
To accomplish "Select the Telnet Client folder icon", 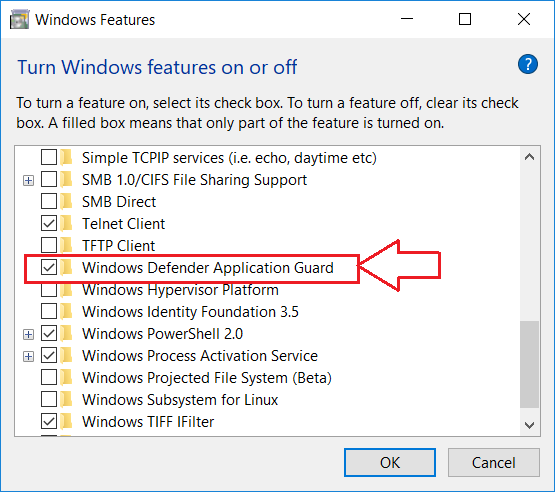I will point(67,224).
